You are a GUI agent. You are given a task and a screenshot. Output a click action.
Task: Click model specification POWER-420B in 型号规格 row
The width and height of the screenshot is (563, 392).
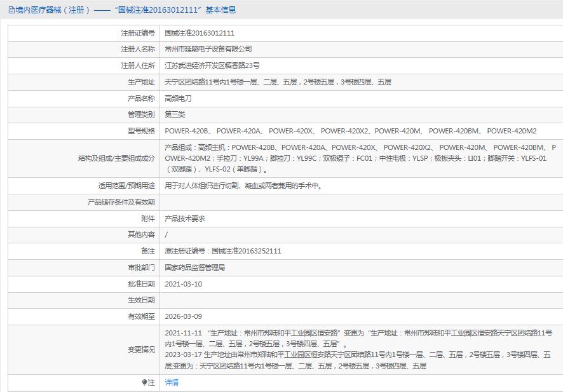pyautogui.click(x=186, y=131)
